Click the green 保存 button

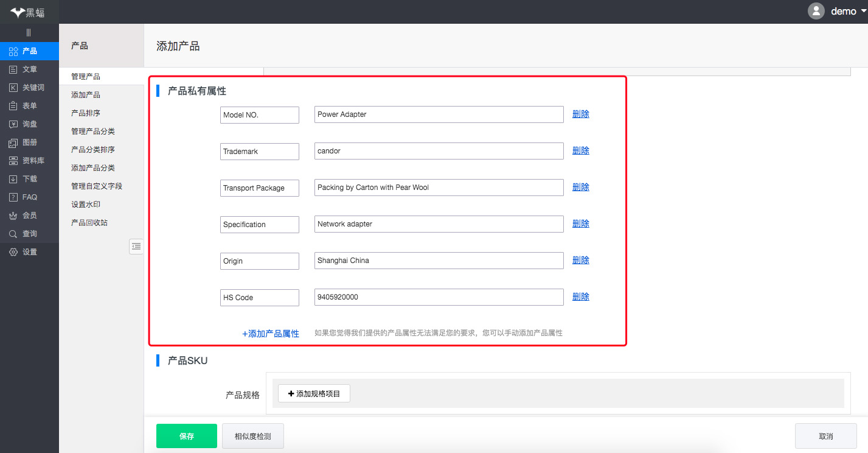[186, 436]
